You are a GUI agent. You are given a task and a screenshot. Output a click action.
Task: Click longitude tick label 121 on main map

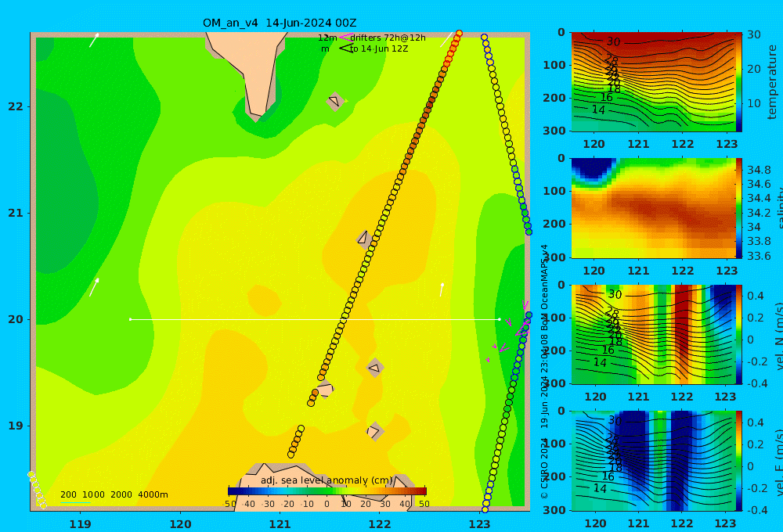click(280, 524)
